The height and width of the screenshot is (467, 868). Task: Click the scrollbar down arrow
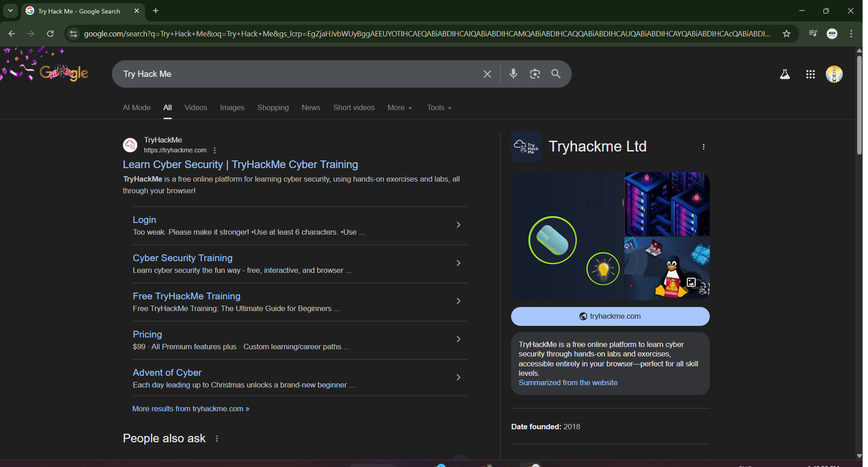point(859,456)
